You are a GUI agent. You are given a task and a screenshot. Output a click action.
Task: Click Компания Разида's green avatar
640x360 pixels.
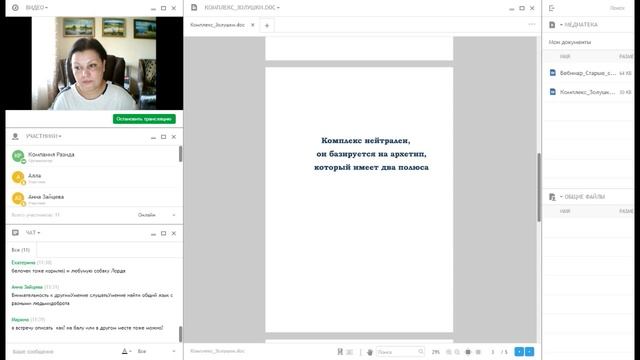point(18,156)
